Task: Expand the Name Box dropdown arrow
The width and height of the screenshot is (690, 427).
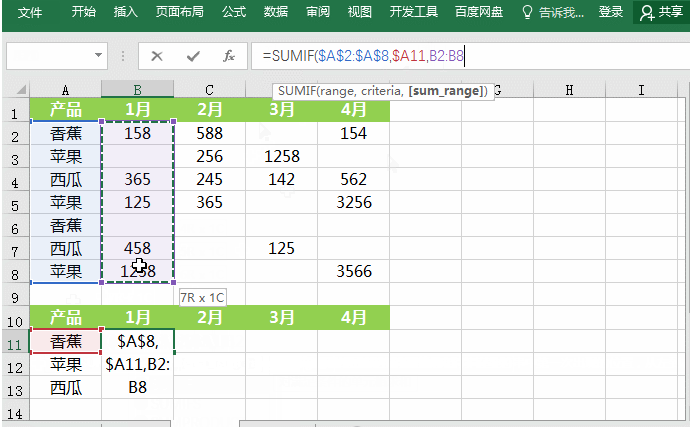Action: pyautogui.click(x=98, y=55)
